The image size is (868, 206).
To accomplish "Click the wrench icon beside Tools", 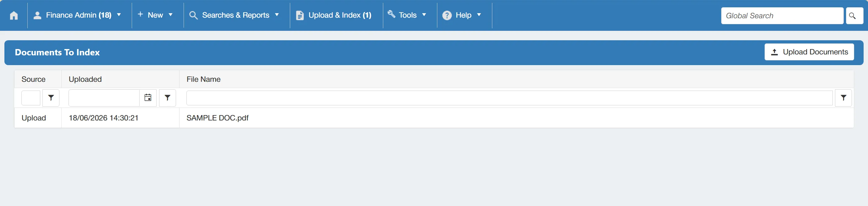I will point(391,14).
